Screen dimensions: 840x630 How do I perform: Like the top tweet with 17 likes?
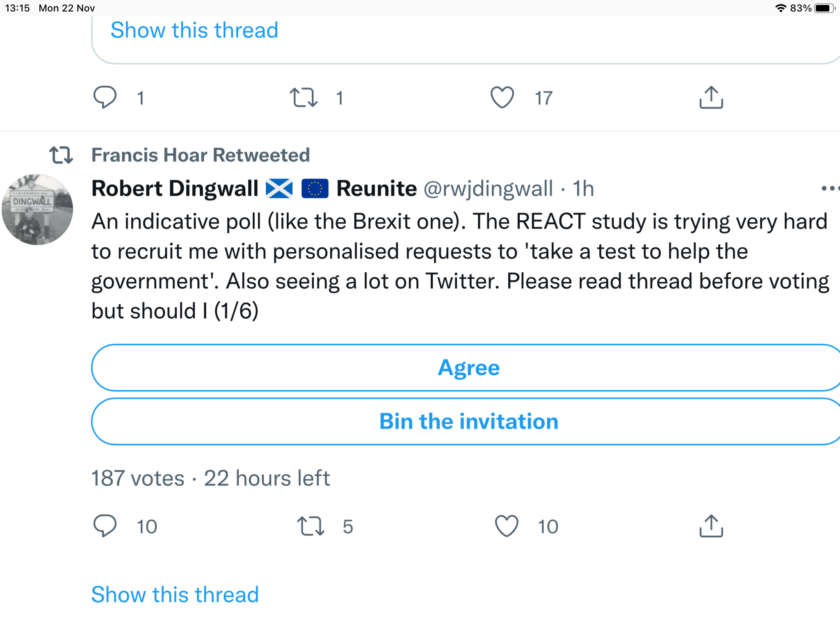502,97
